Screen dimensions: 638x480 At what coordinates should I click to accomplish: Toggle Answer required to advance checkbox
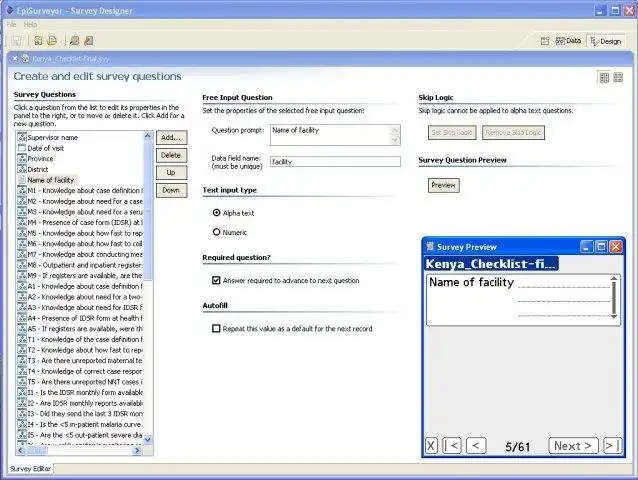(216, 280)
